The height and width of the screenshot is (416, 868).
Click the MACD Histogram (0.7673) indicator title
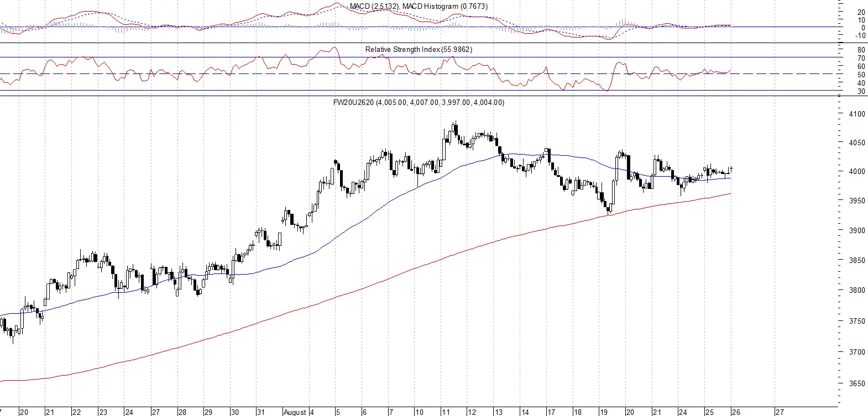coord(445,7)
